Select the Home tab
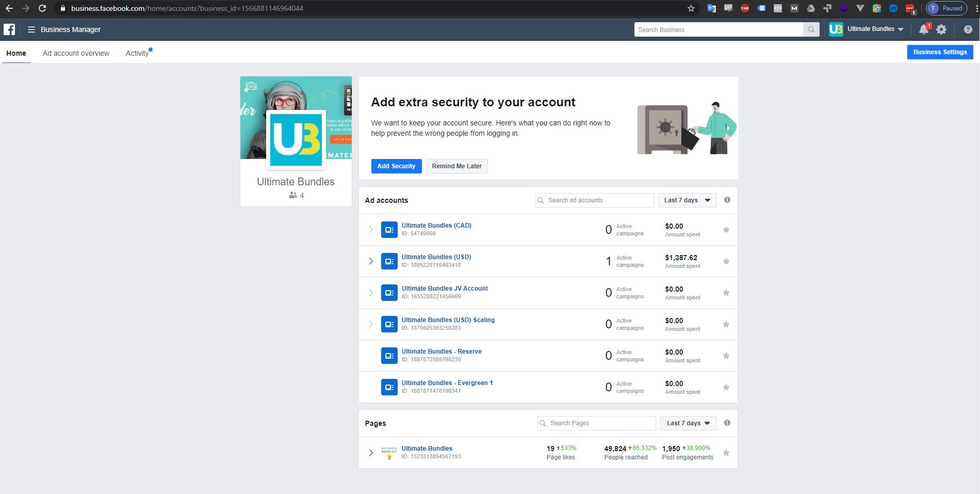The height and width of the screenshot is (494, 980). (x=16, y=53)
